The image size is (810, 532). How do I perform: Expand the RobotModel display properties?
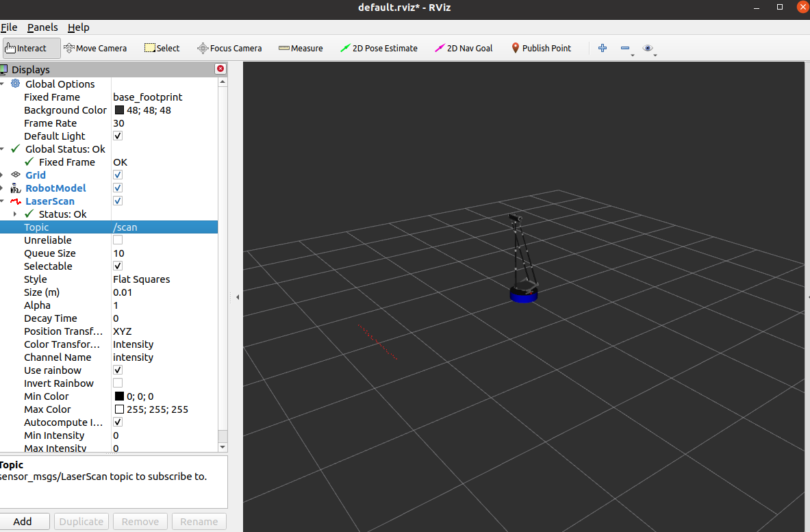click(x=2, y=188)
